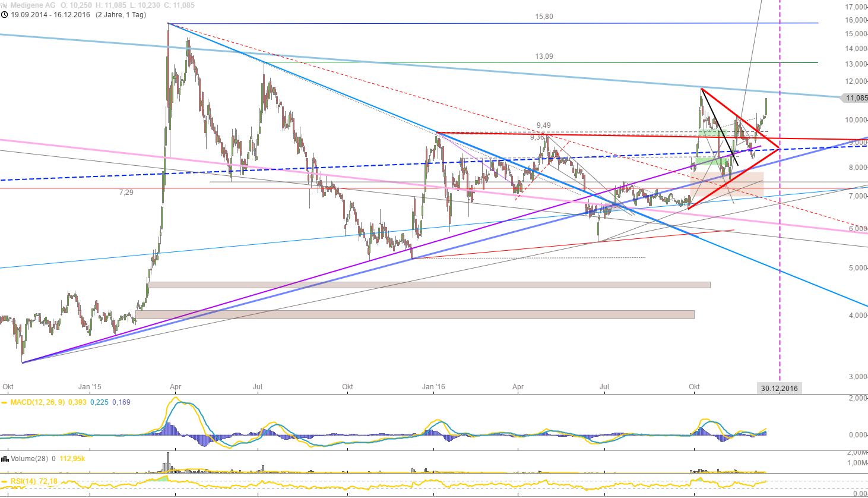
Task: Select the Jan '16 axis label
Action: 433,386
